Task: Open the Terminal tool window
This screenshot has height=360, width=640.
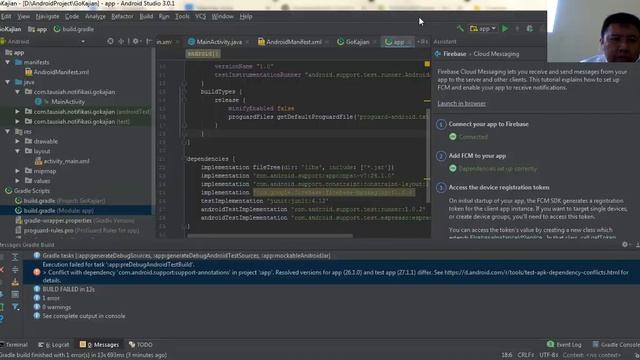Action: tap(14, 344)
